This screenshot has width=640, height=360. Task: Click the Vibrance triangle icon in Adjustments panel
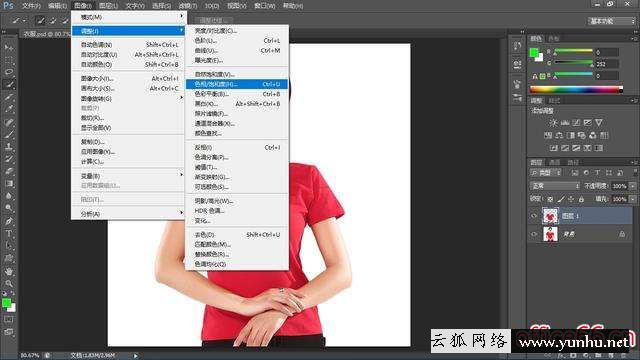click(x=599, y=122)
